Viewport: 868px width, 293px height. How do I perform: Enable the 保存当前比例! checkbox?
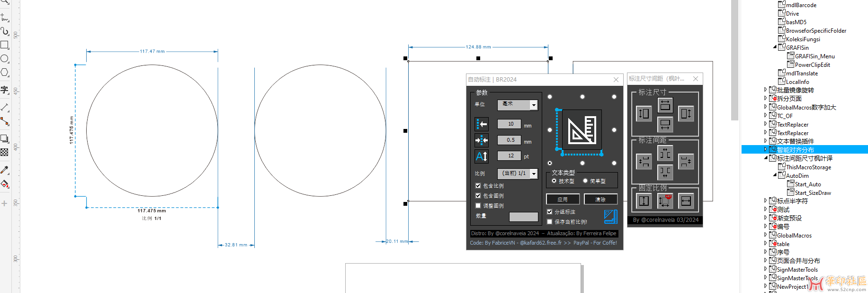click(x=549, y=221)
